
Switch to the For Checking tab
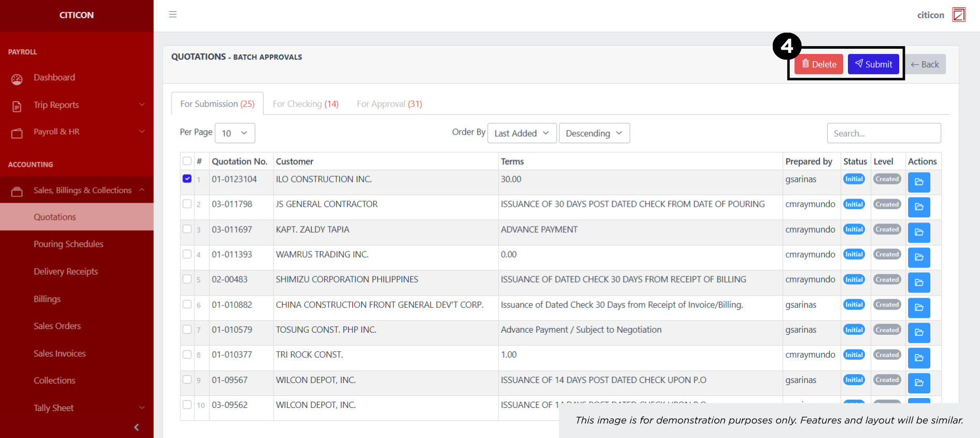(306, 104)
